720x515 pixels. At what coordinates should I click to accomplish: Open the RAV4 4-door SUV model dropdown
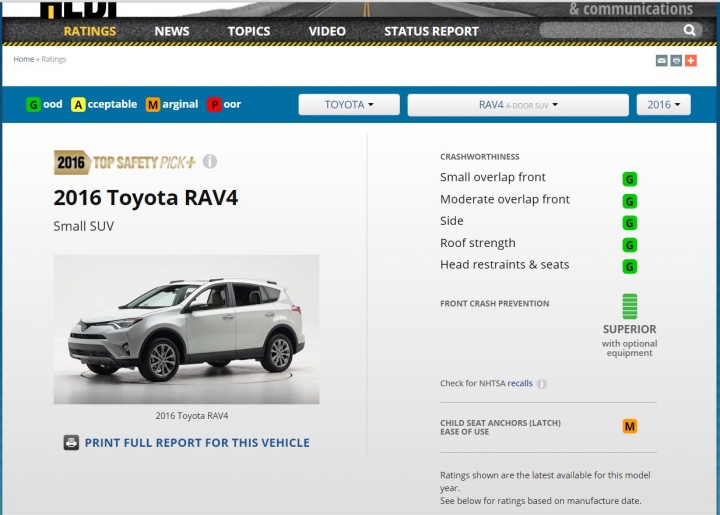coord(518,105)
